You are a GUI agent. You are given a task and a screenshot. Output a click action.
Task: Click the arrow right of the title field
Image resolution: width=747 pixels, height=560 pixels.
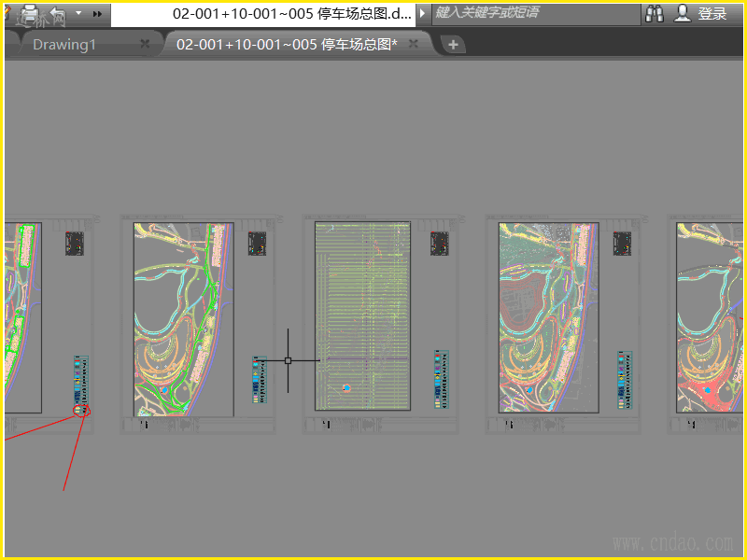tap(422, 13)
